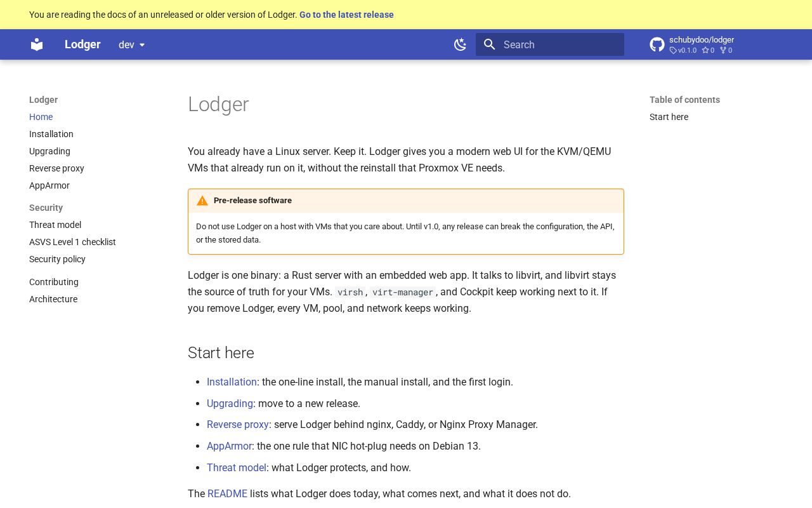Viewport: 812px width, 508px height.
Task: Follow the 'Go to the latest release' link
Action: 346,15
